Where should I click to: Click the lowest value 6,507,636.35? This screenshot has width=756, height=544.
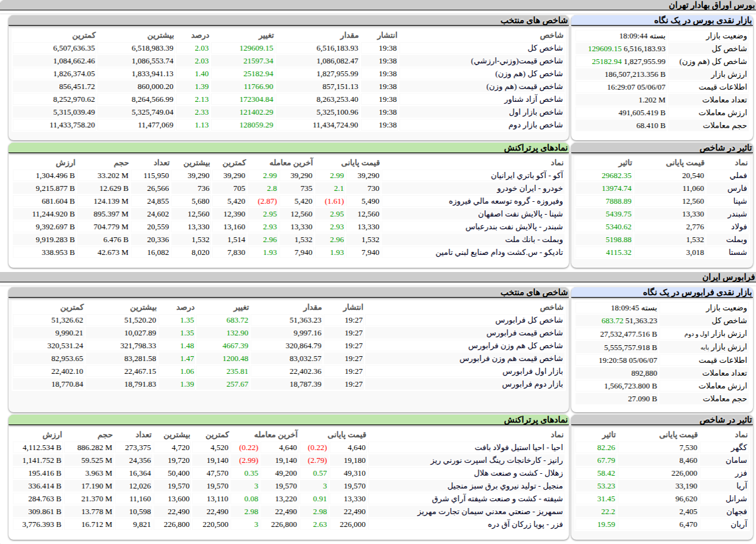(x=74, y=48)
